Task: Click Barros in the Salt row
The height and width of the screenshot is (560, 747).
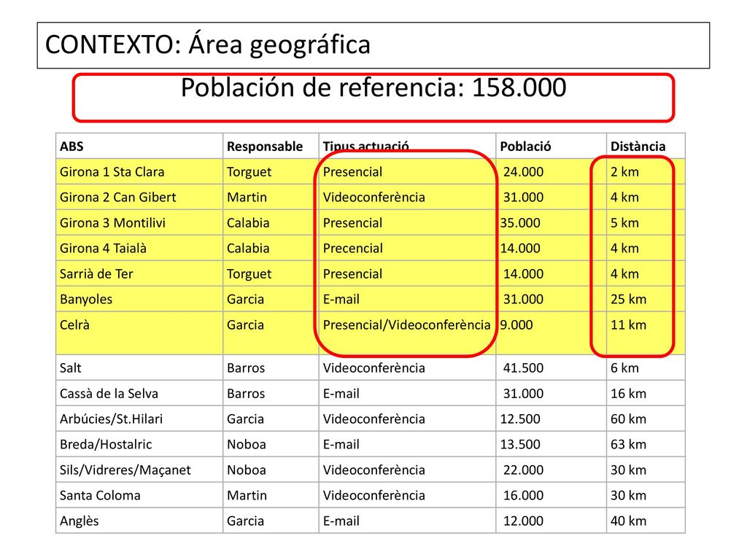Action: click(246, 367)
